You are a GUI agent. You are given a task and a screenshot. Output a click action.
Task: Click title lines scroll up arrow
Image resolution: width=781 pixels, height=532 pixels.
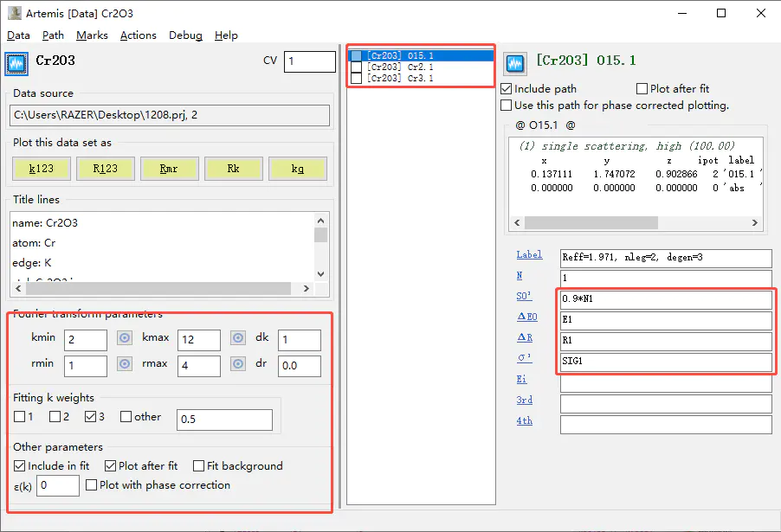click(x=320, y=220)
